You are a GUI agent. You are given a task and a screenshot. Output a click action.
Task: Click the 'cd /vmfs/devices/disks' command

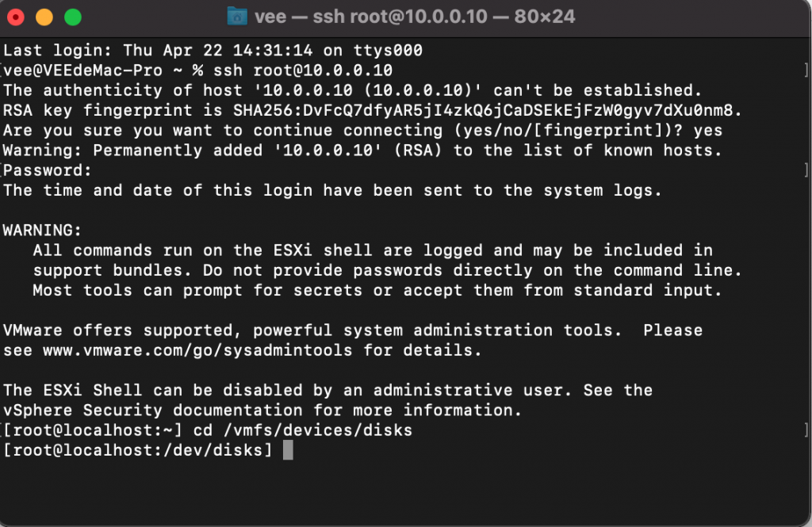[x=302, y=430]
